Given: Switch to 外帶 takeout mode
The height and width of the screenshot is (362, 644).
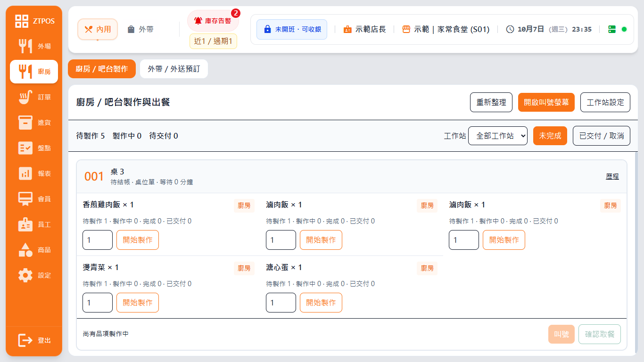Looking at the screenshot, I should click(140, 29).
